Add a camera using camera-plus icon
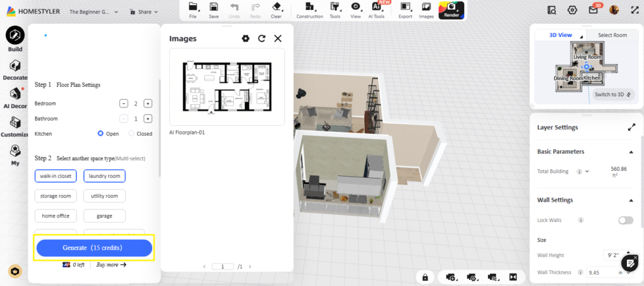The image size is (644, 286). (x=450, y=278)
